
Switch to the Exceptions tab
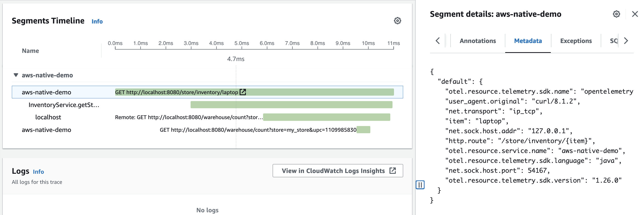coord(576,41)
